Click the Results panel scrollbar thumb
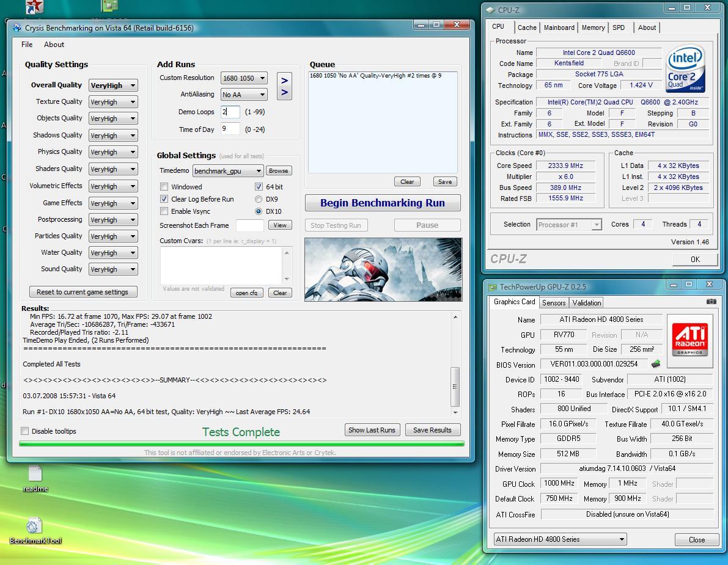This screenshot has width=728, height=565. 455,387
